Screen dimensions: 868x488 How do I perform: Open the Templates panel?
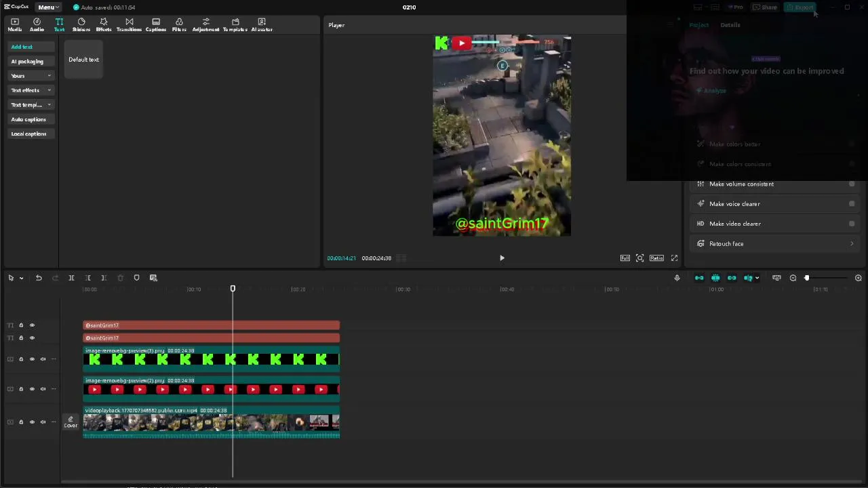coord(235,25)
